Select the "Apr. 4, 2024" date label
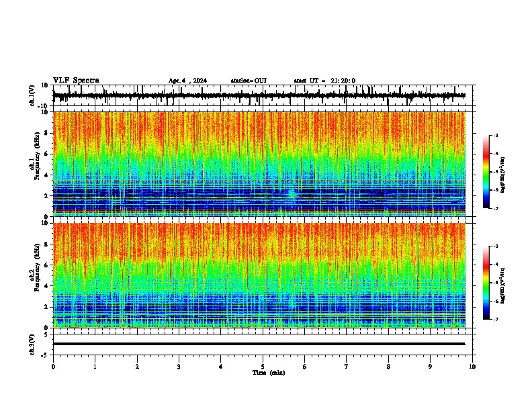Screen dimensions: 532x411 (x=187, y=81)
